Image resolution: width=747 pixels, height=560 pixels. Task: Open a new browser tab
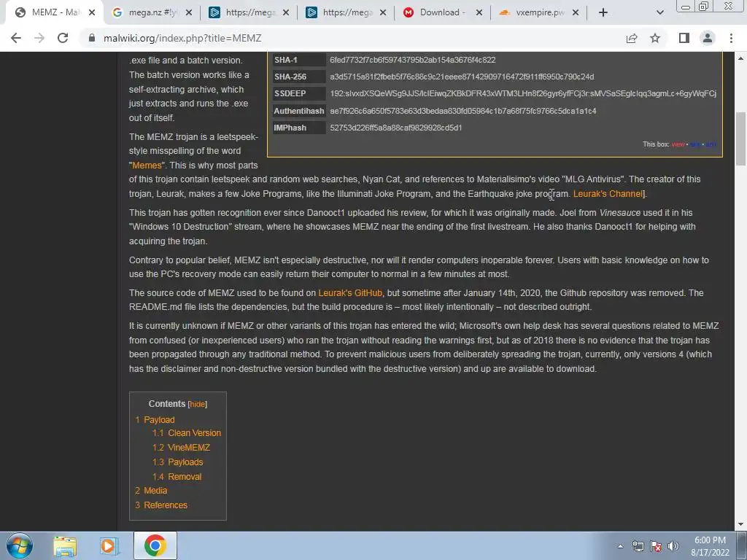pos(603,13)
